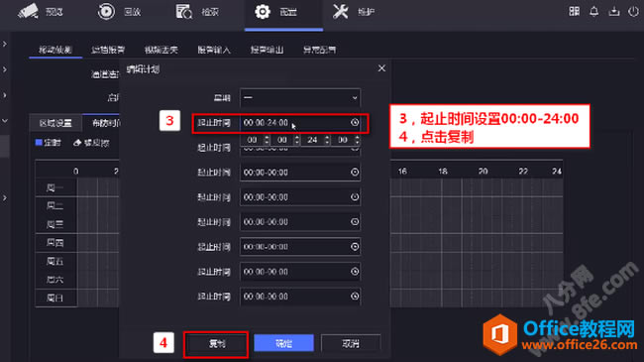Click the grid layout icon in top bar

pyautogui.click(x=575, y=11)
